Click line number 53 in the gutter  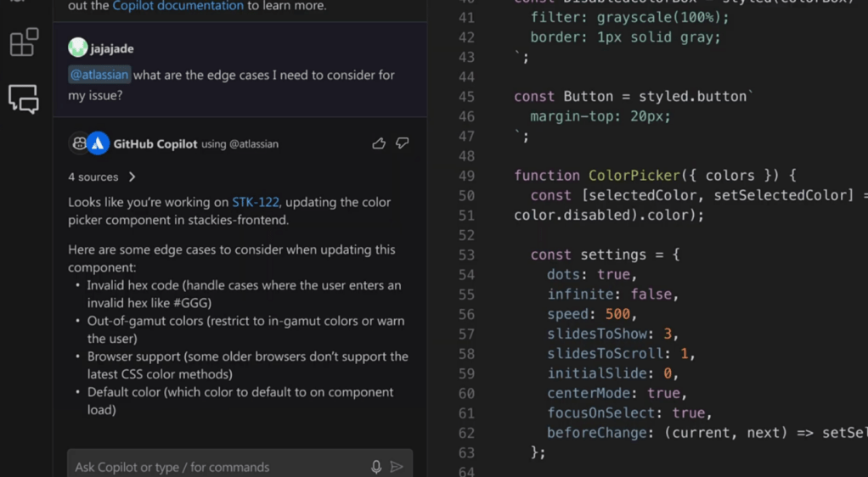pos(466,255)
